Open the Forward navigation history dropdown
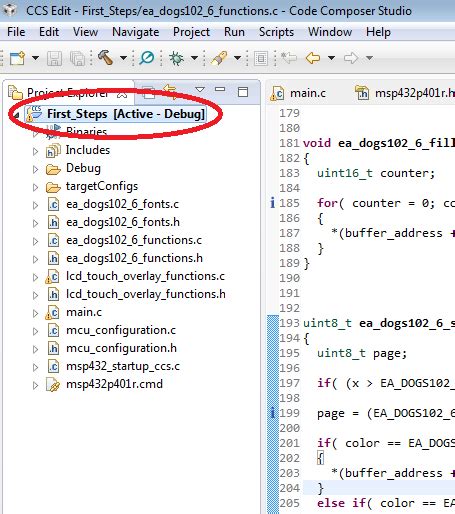455x514 pixels. (x=369, y=58)
